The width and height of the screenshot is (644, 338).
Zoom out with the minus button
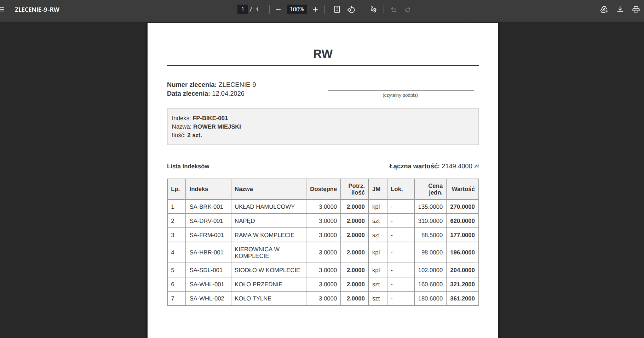pyautogui.click(x=278, y=10)
